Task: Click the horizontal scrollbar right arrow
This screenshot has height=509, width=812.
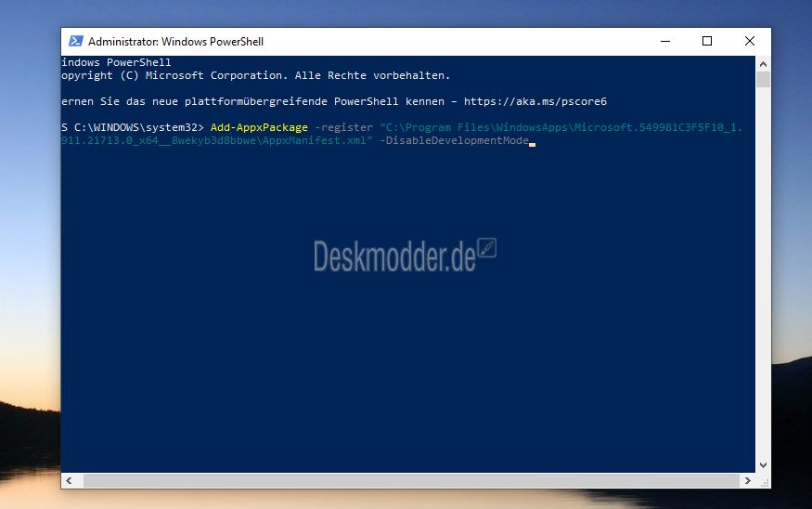Action: point(747,480)
